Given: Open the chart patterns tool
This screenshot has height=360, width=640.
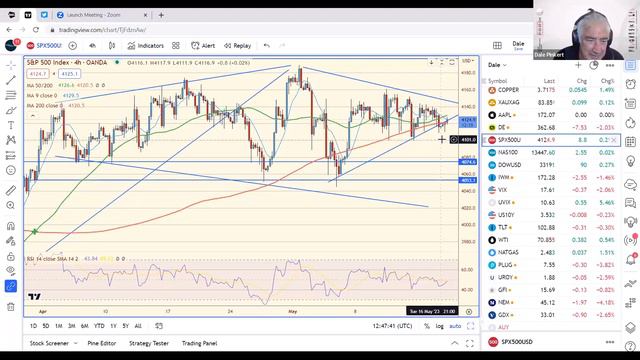Looking at the screenshot, I should point(11,140).
